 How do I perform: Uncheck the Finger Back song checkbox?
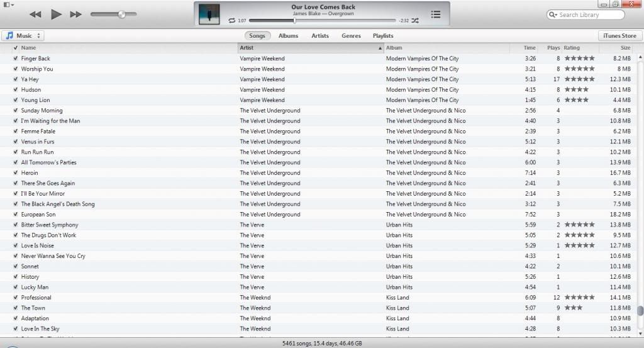pos(16,59)
